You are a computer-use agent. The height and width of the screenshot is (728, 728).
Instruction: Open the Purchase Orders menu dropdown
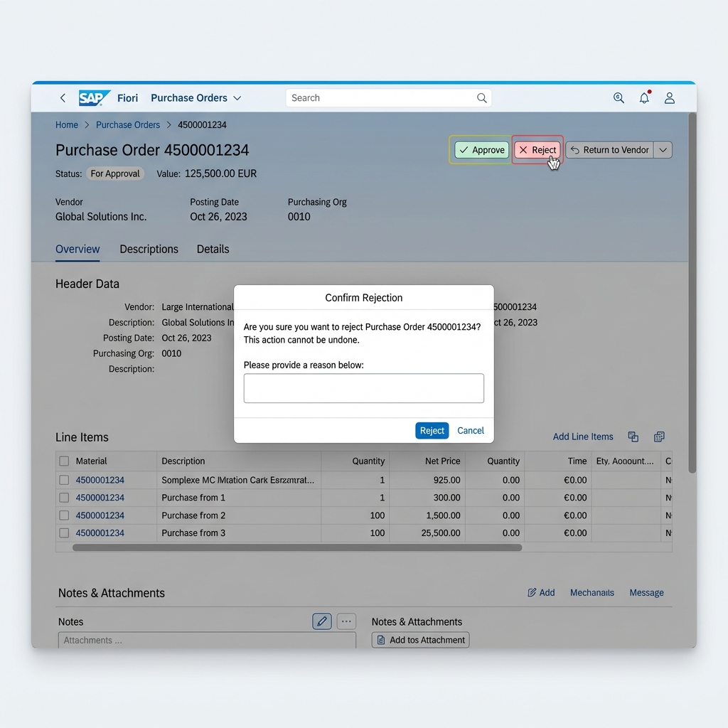click(196, 98)
